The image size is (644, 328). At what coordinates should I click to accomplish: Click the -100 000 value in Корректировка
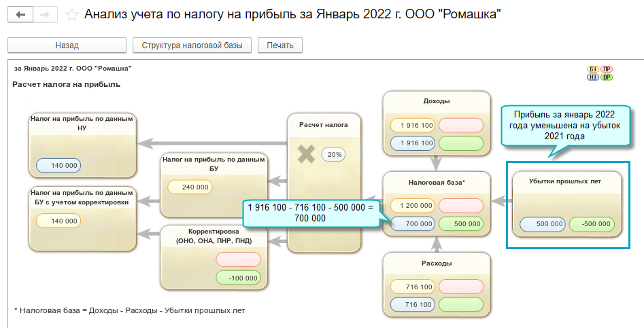238,277
